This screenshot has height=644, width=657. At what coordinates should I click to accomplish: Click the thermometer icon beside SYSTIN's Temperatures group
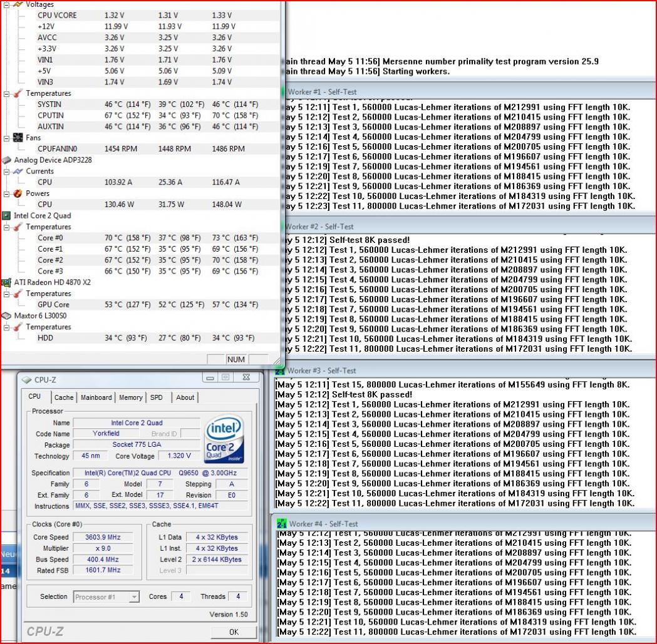[18, 93]
